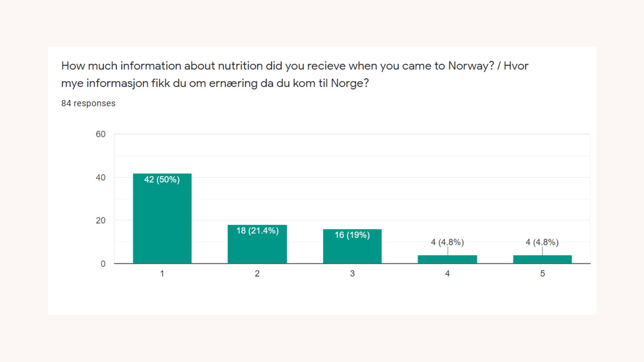Select the x-axis label 2
Viewport: 644px width, 362px height.
(x=257, y=274)
